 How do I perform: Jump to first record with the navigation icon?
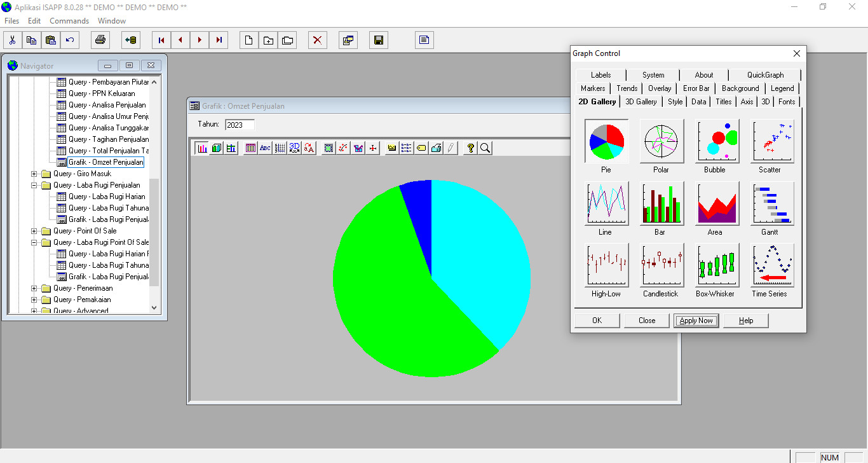161,41
